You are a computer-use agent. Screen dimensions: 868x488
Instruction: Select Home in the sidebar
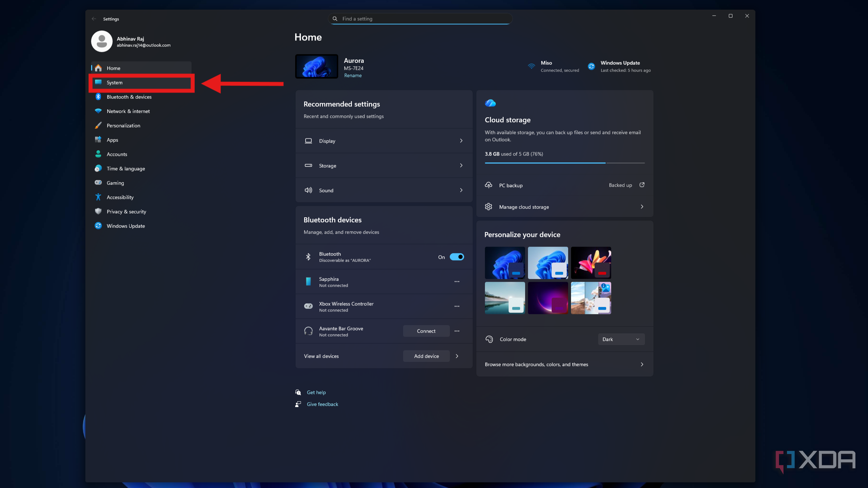[141, 68]
